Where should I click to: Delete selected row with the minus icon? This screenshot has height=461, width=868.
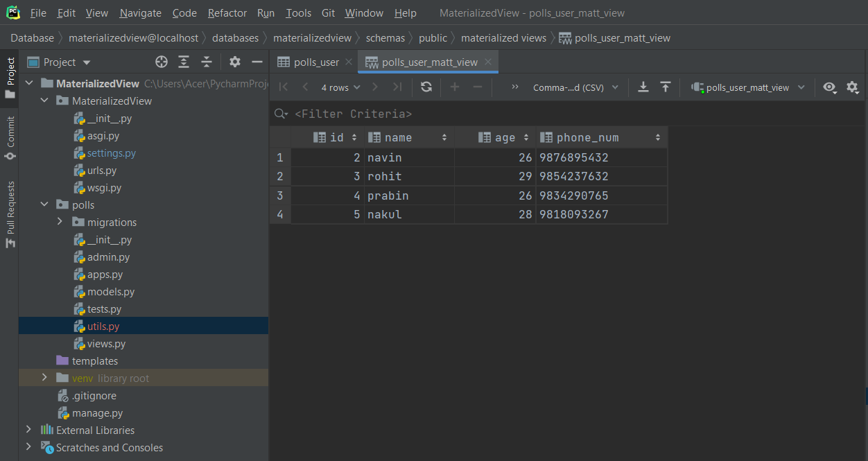pyautogui.click(x=476, y=87)
